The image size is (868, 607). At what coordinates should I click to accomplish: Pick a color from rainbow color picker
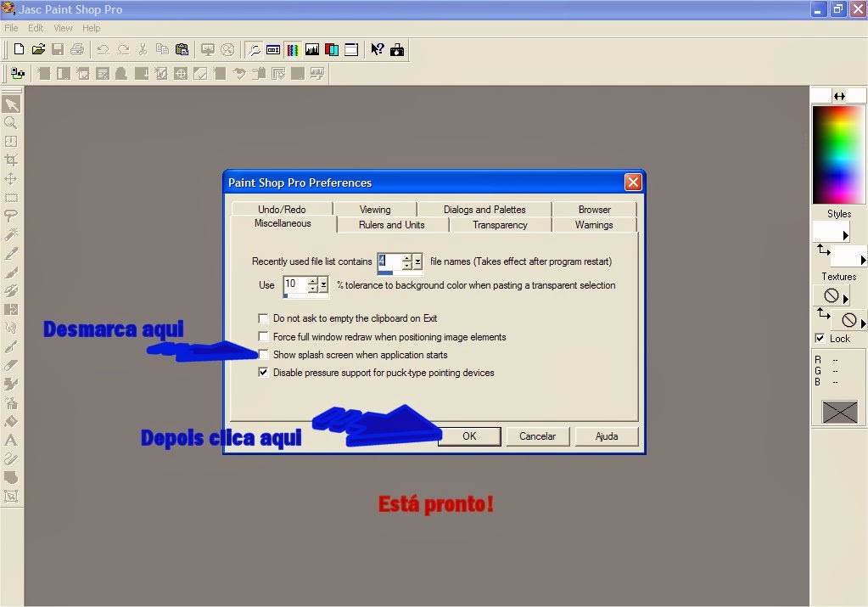[838, 155]
